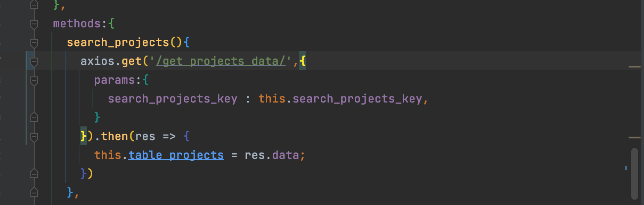Collapse the methods block fold marker
The image size is (644, 205).
[x=34, y=24]
